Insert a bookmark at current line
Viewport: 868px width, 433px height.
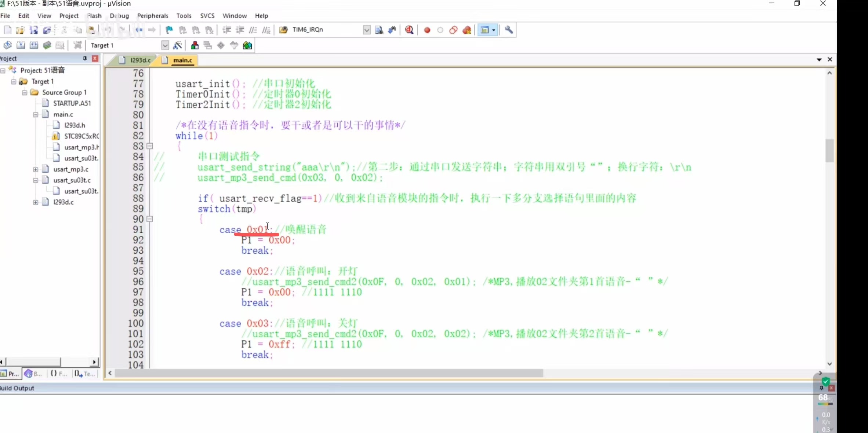[x=169, y=30]
